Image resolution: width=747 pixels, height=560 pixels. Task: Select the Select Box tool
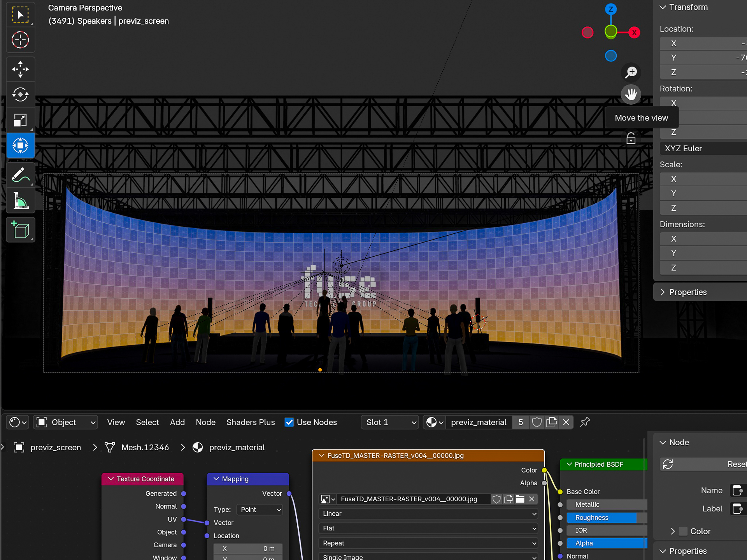[x=20, y=15]
